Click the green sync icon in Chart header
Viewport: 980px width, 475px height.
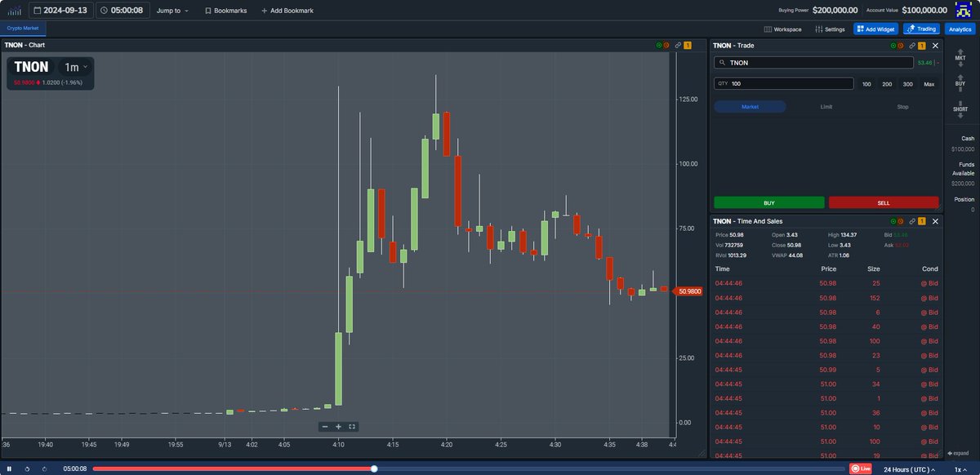pos(659,46)
